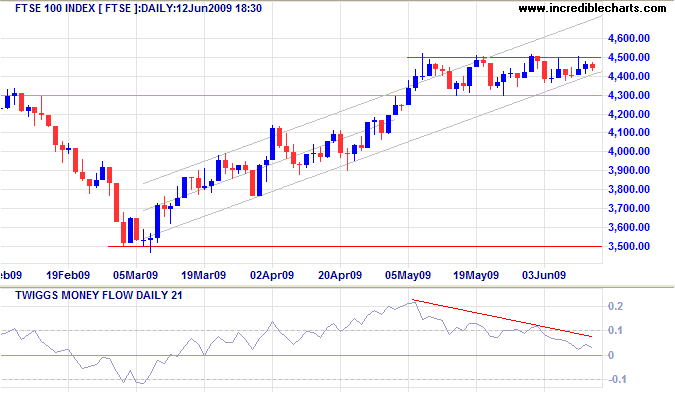Click the 0 money flow axis label
The height and width of the screenshot is (395, 675).
click(x=611, y=355)
